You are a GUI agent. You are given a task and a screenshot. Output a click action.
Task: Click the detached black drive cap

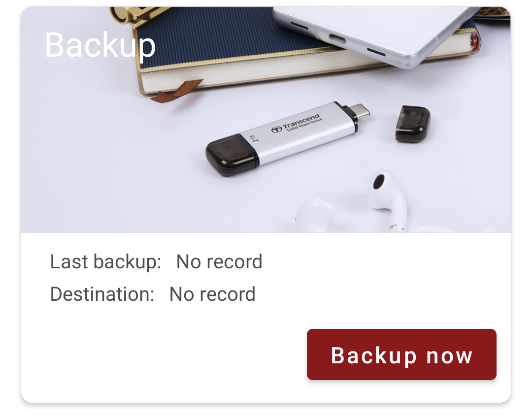click(413, 124)
